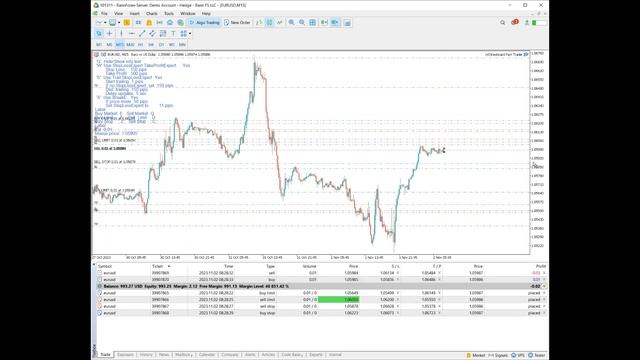640x360 pixels.
Task: Expand the chart type dropdown arrow
Action: pyautogui.click(x=104, y=23)
